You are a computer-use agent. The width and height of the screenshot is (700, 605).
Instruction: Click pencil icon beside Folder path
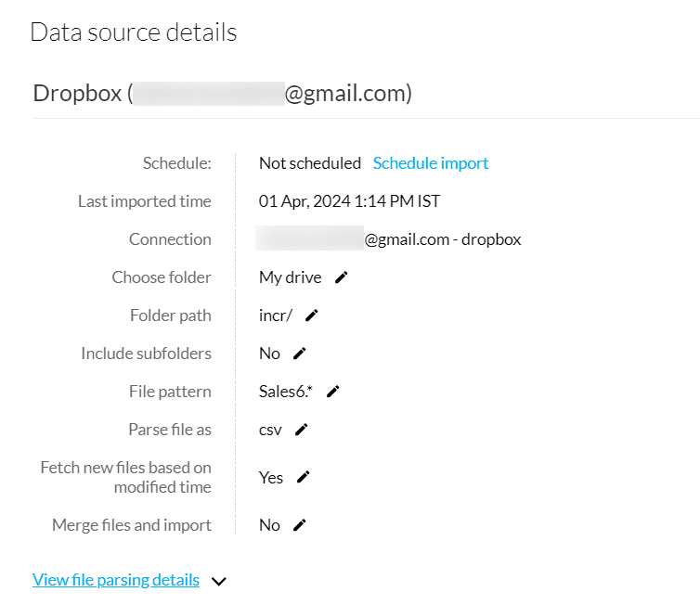312,315
